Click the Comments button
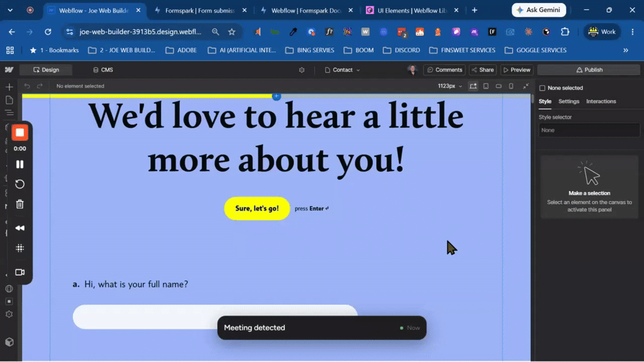644x362 pixels. point(445,70)
